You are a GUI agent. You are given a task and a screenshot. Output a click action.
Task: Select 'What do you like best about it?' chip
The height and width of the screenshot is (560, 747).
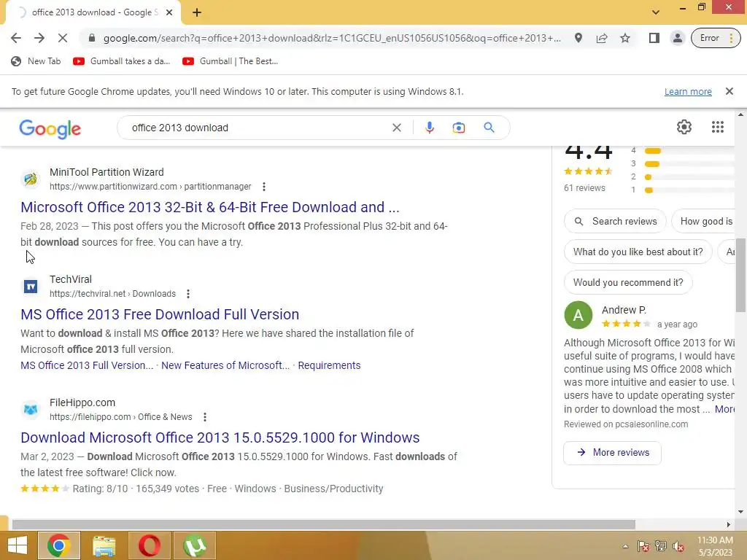coord(638,252)
